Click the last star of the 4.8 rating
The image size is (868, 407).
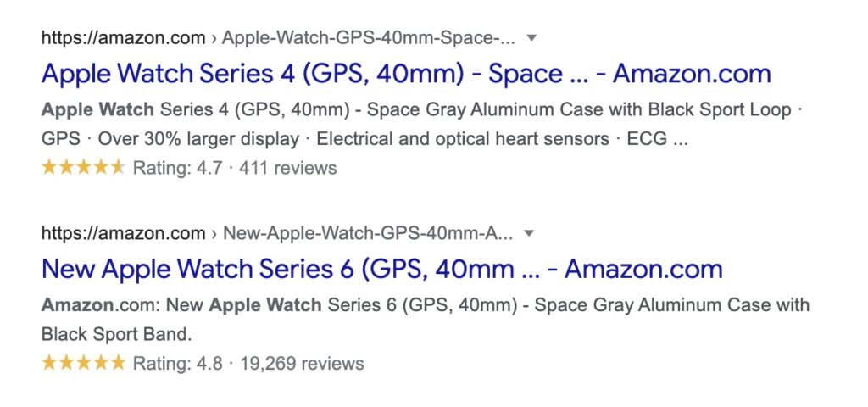tap(118, 364)
